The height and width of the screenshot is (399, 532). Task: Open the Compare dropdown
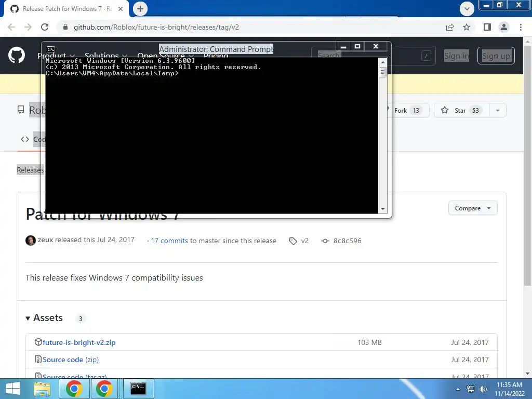point(473,208)
